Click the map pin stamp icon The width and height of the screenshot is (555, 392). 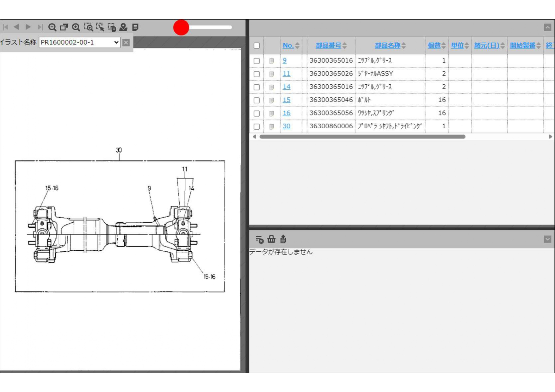123,27
